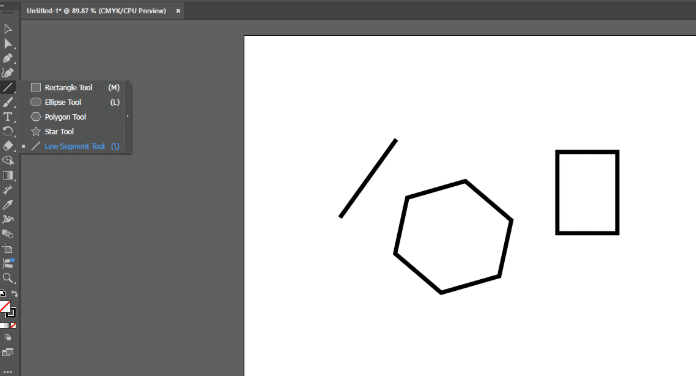The image size is (696, 376).
Task: Tear off the tool flyout panel
Action: [128, 116]
